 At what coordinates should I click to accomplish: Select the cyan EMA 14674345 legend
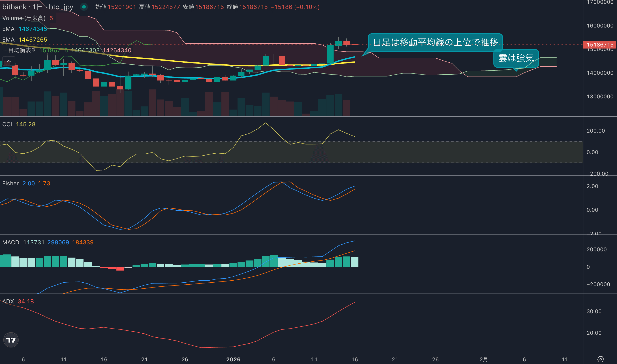tap(25, 29)
